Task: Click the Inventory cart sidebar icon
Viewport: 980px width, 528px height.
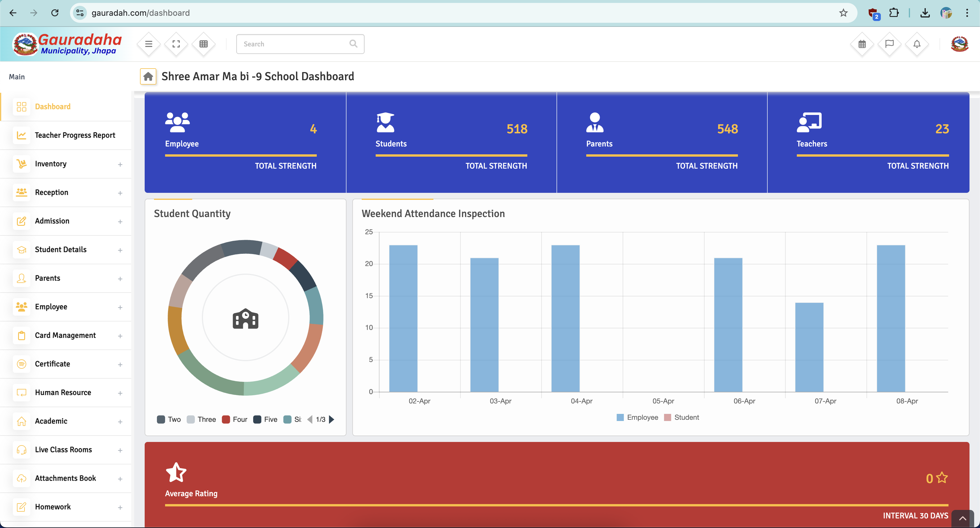Action: point(22,164)
